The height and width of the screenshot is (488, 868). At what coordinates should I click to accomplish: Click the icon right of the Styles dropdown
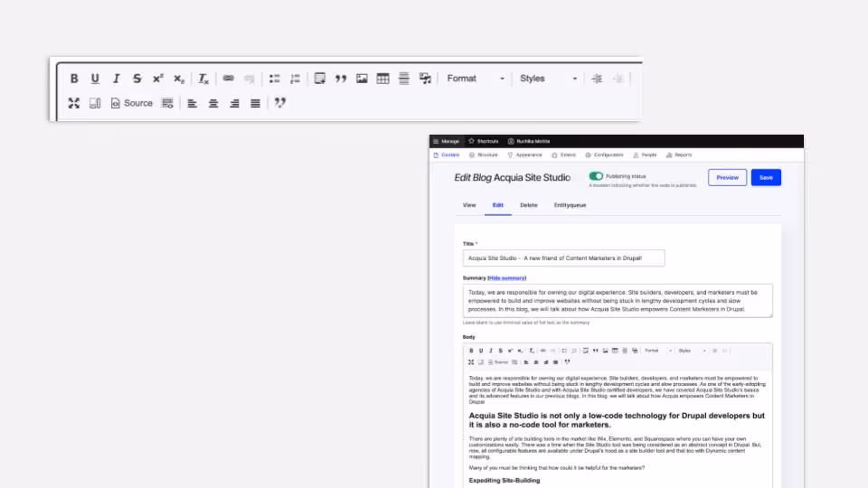[597, 79]
